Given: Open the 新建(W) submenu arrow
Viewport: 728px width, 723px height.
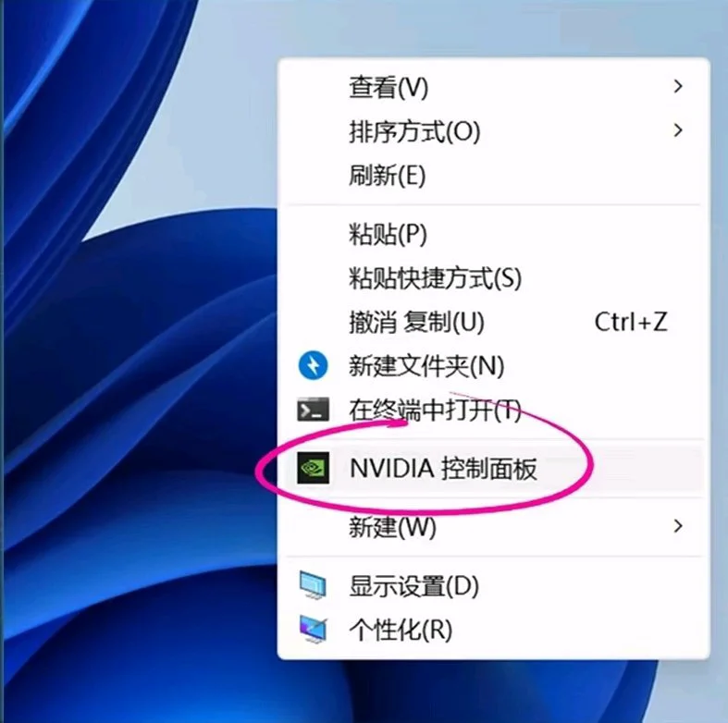Looking at the screenshot, I should pos(678,526).
